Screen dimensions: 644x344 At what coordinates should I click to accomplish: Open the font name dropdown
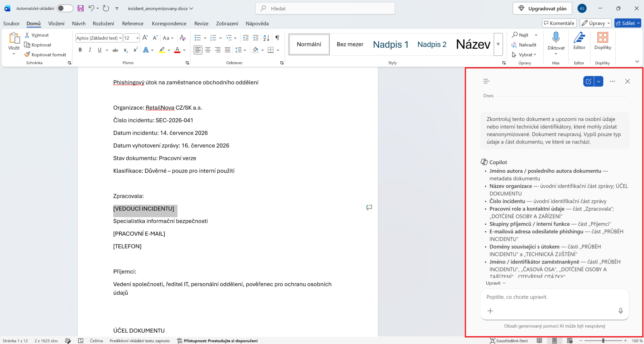pos(120,38)
